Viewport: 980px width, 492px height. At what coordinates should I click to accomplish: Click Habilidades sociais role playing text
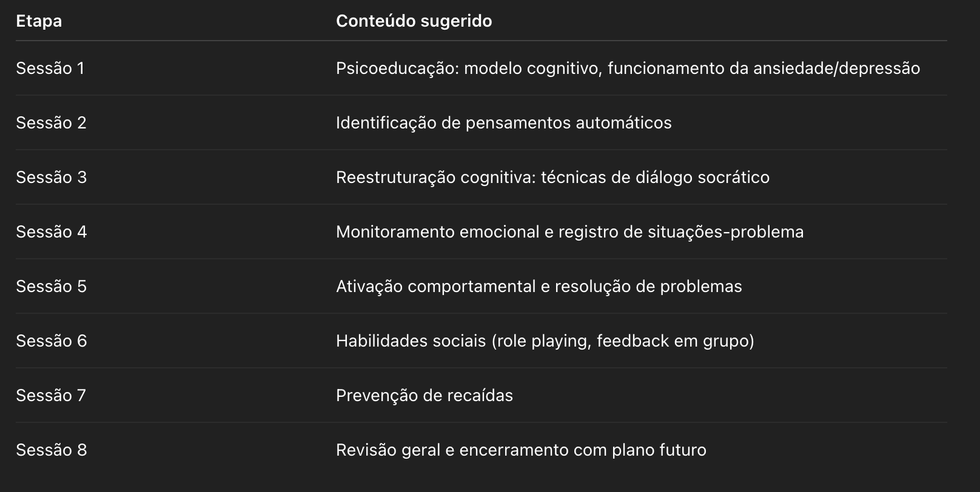pos(545,341)
